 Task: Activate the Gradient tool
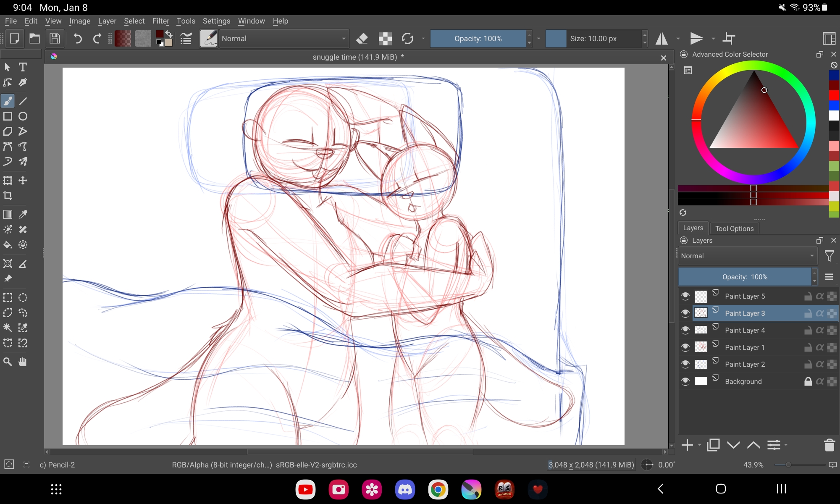[8, 215]
